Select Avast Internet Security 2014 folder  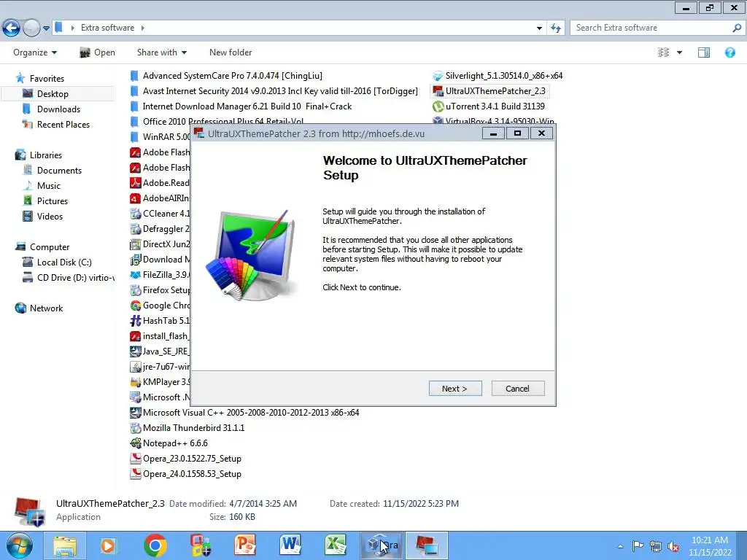pos(280,91)
